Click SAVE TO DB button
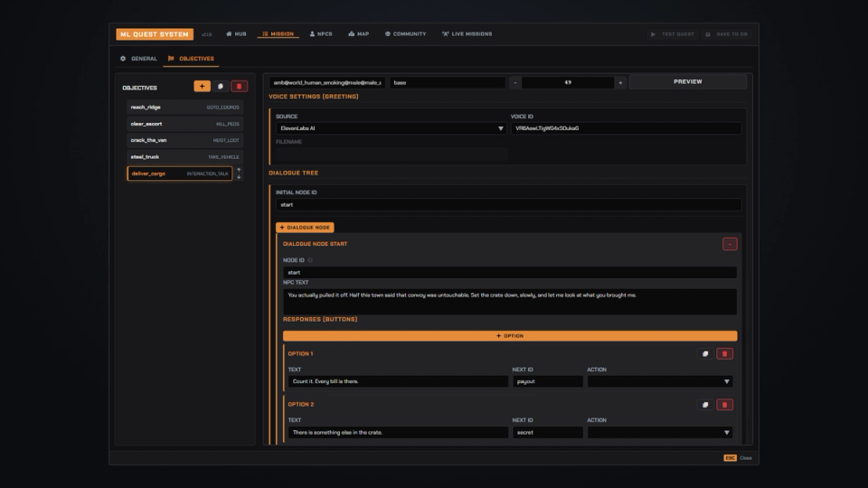The width and height of the screenshot is (868, 488). point(726,34)
